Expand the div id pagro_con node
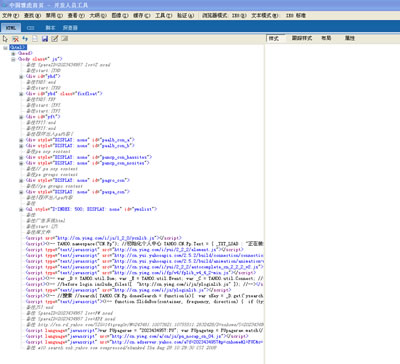 (x=21, y=181)
